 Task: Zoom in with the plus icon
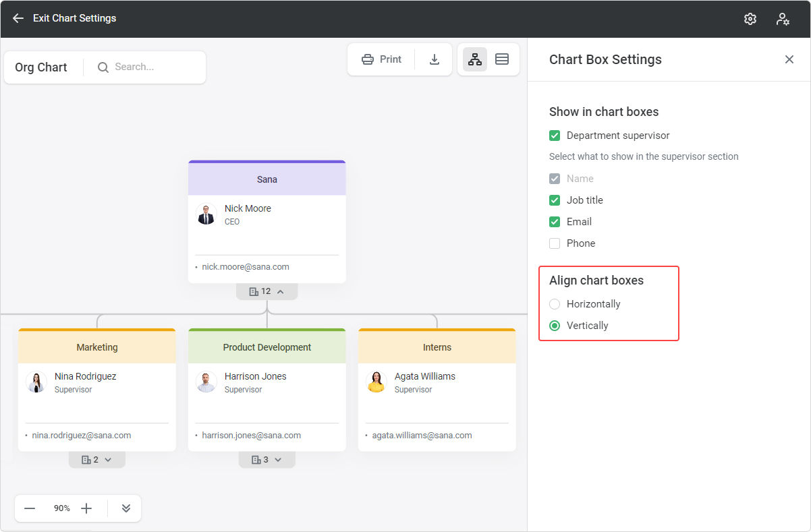pos(86,508)
